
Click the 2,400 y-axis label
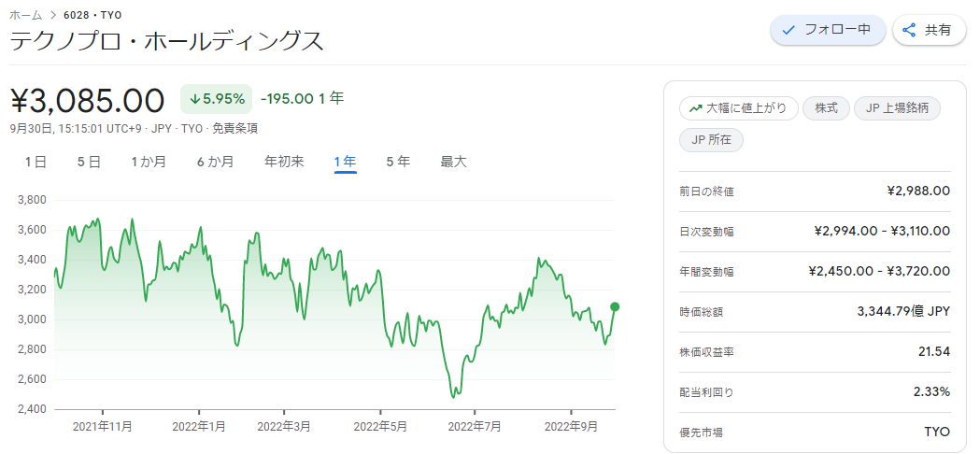34,409
